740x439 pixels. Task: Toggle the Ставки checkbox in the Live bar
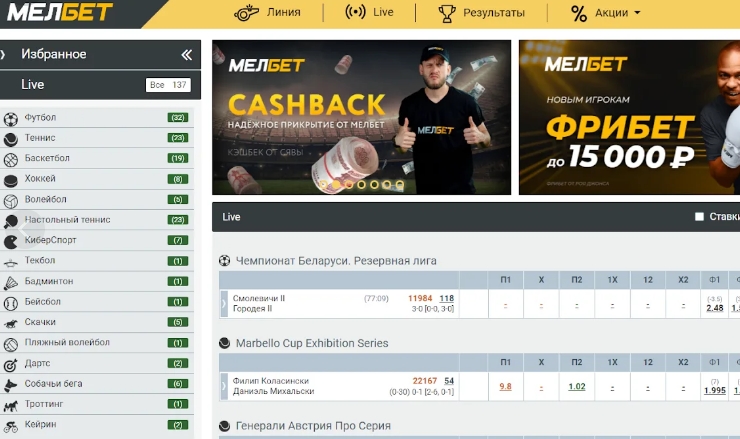tap(699, 217)
